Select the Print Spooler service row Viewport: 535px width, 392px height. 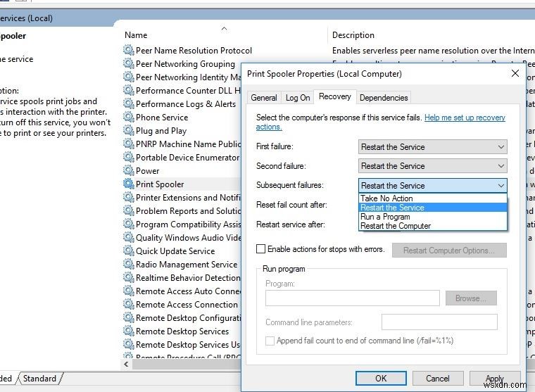click(x=182, y=184)
